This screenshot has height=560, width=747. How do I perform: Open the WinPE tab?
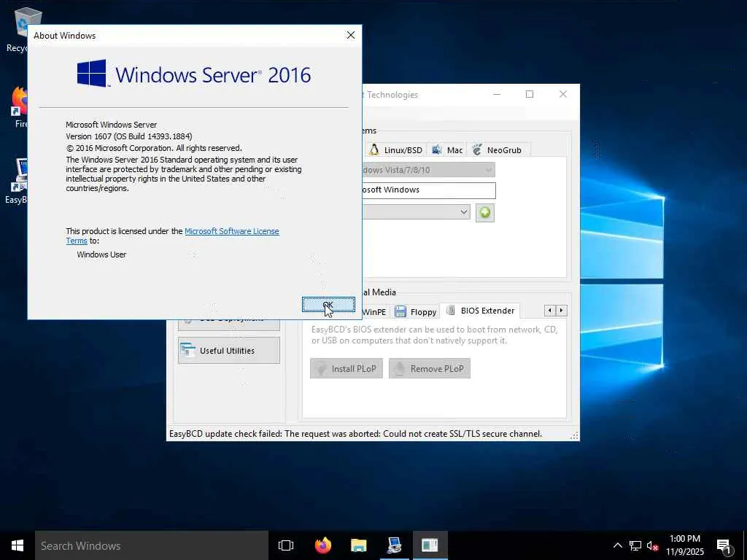(x=374, y=311)
